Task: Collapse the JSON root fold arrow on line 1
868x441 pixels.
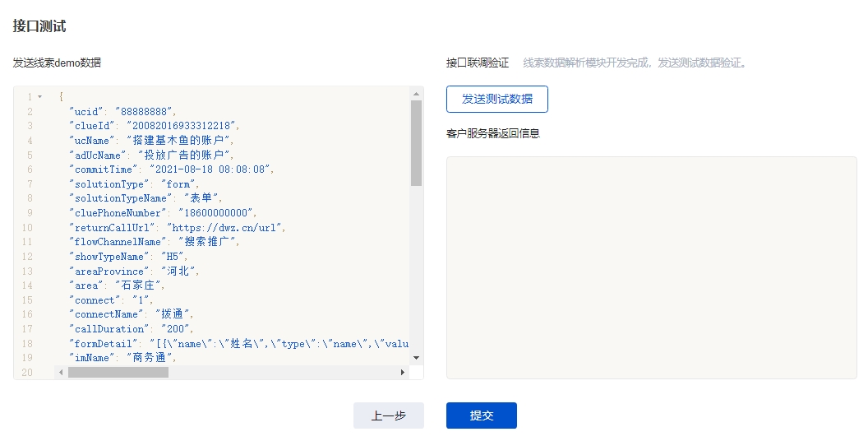Action: (39, 97)
